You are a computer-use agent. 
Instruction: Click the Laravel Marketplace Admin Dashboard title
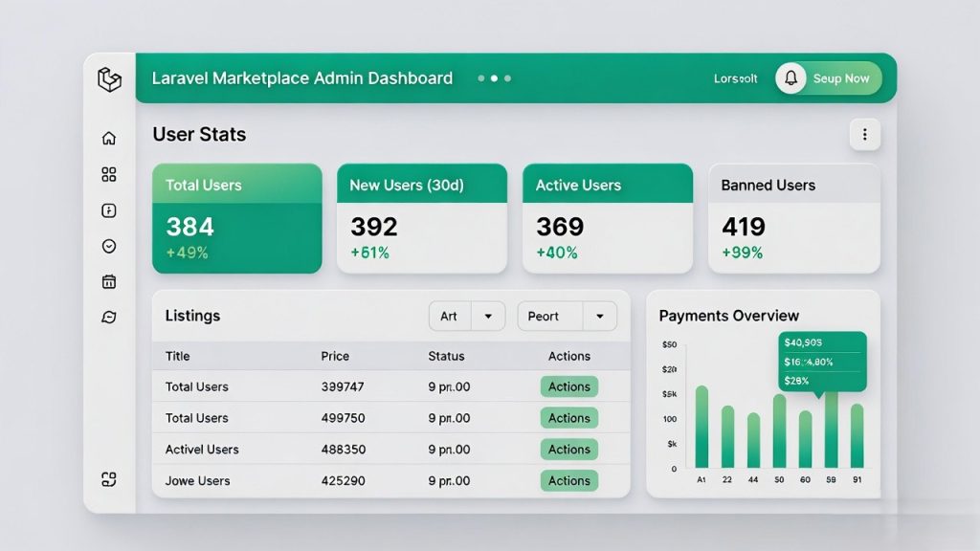(x=302, y=78)
